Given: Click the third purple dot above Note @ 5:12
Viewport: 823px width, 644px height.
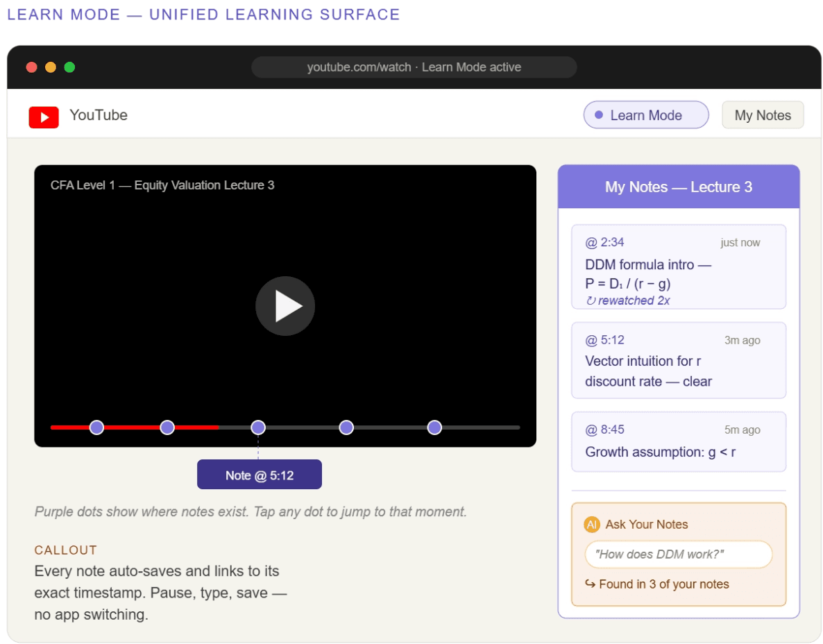Looking at the screenshot, I should pos(257,427).
